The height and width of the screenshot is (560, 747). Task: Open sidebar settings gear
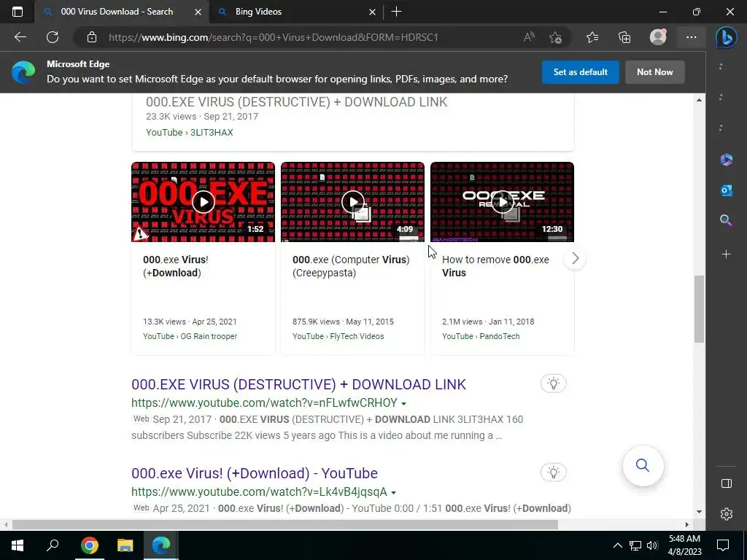pyautogui.click(x=726, y=514)
